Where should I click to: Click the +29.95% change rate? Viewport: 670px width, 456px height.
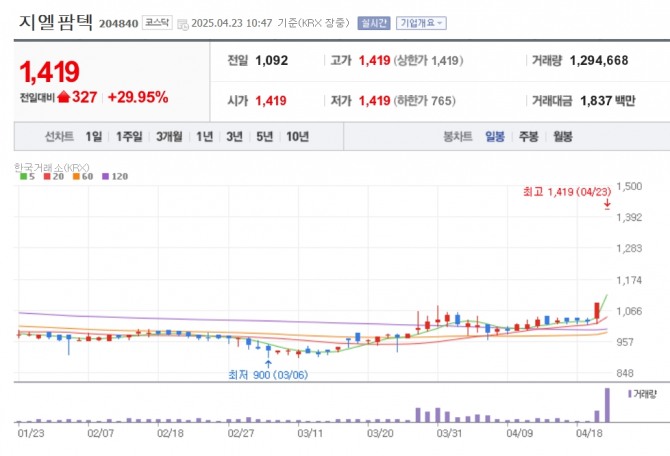click(x=138, y=97)
